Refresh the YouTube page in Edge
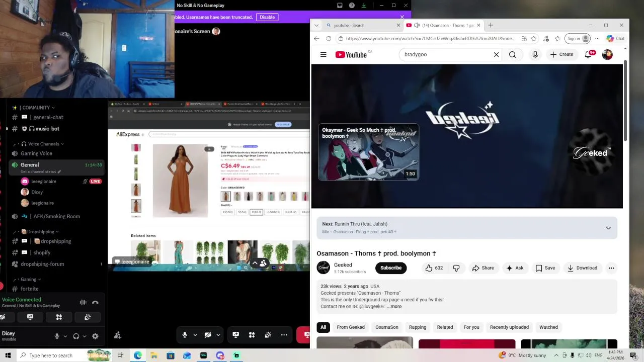 click(329, 39)
